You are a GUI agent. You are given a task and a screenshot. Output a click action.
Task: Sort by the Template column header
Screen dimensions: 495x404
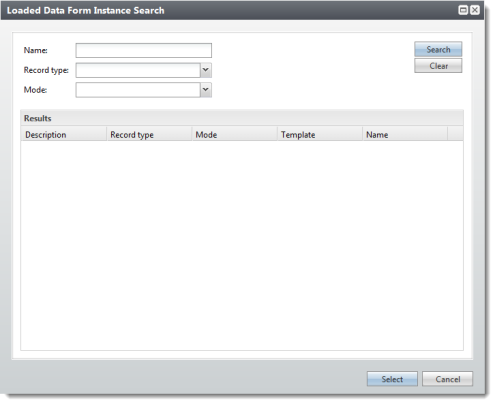click(x=320, y=134)
